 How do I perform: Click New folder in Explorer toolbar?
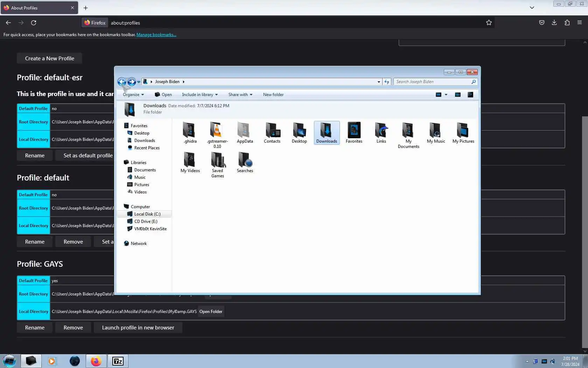click(273, 95)
